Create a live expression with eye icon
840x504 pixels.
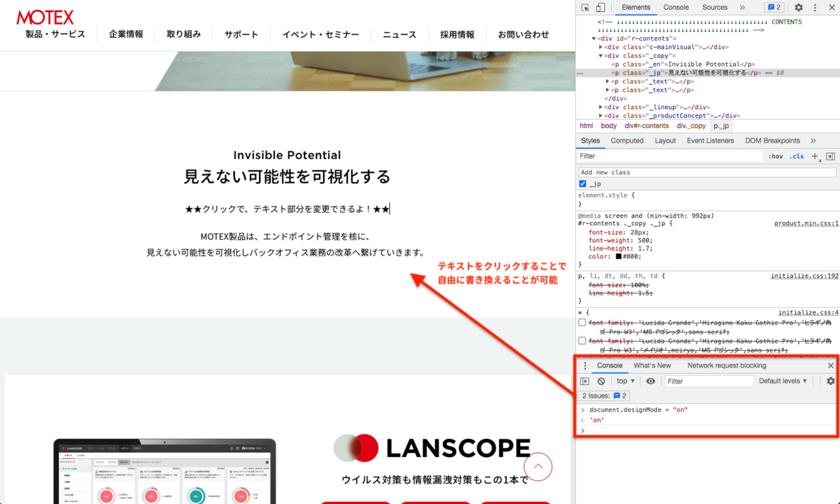(651, 381)
